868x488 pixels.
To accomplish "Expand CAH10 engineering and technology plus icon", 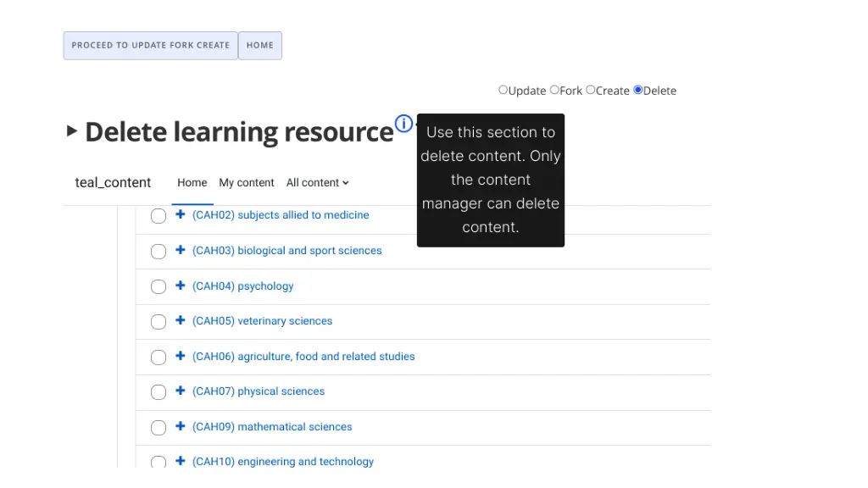I will [x=180, y=460].
